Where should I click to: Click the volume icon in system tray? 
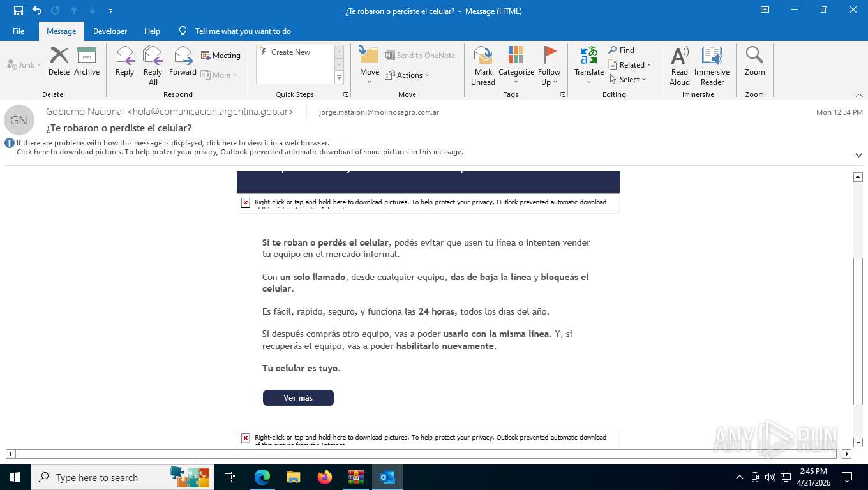click(770, 477)
